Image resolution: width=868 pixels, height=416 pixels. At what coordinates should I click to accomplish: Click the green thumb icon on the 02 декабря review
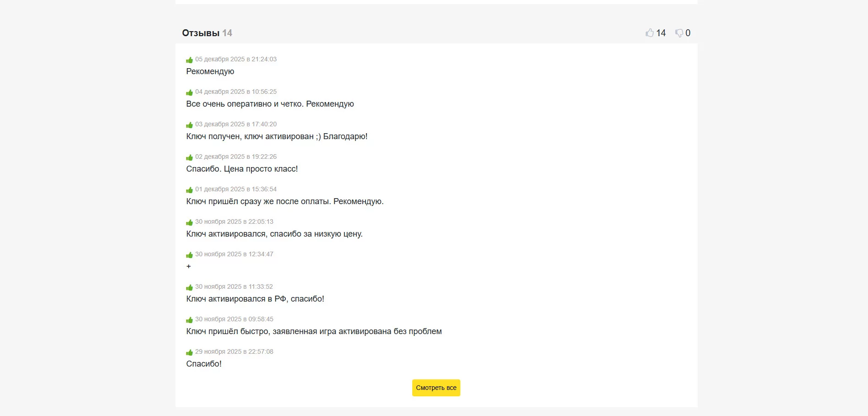click(x=189, y=157)
